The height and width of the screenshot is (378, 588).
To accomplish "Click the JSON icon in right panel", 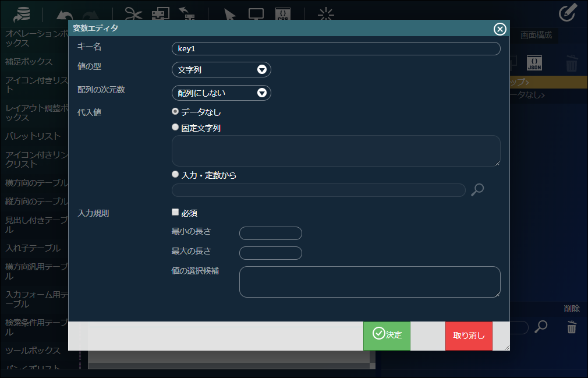I will tap(534, 63).
